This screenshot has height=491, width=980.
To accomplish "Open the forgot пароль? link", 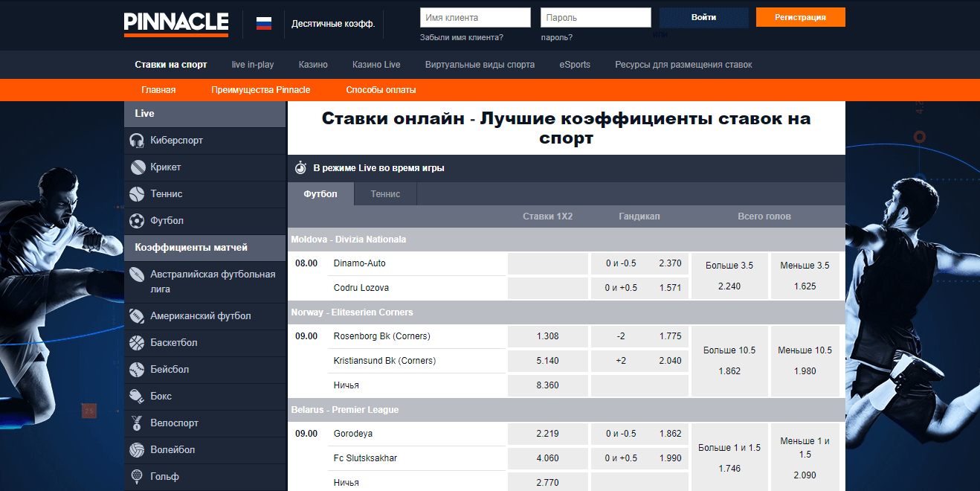I will click(557, 37).
